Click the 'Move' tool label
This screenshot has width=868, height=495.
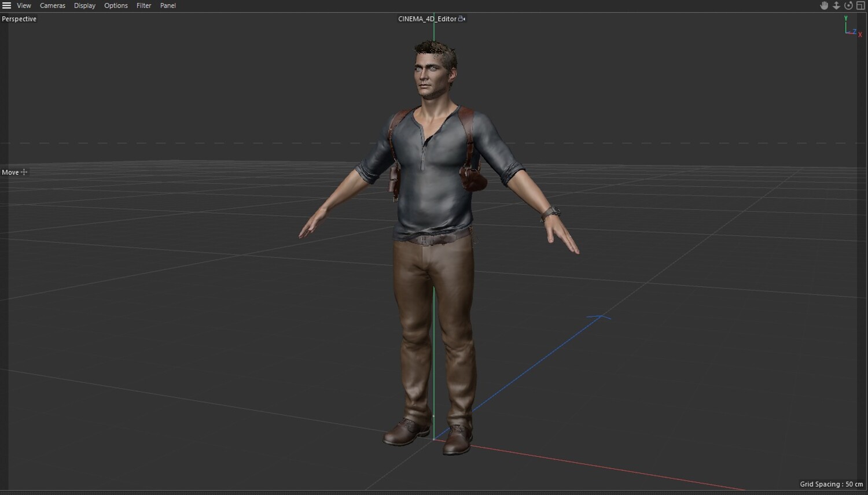coord(10,172)
